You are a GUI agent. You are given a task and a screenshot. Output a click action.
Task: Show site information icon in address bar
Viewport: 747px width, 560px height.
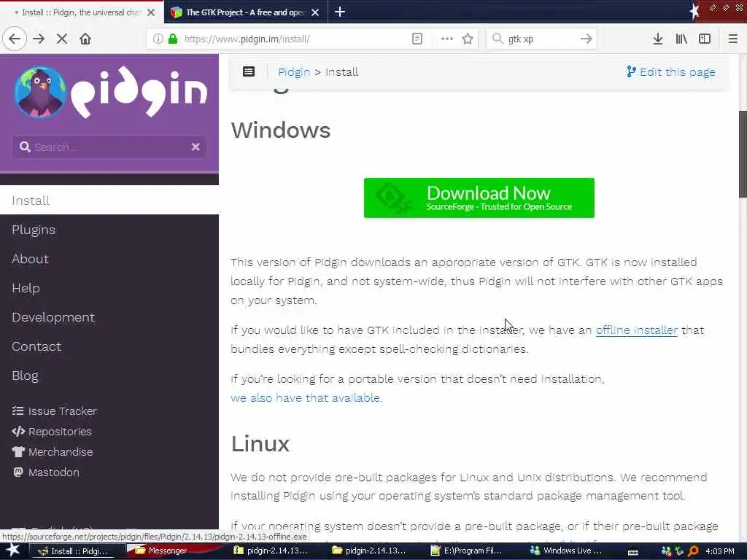(x=158, y=39)
